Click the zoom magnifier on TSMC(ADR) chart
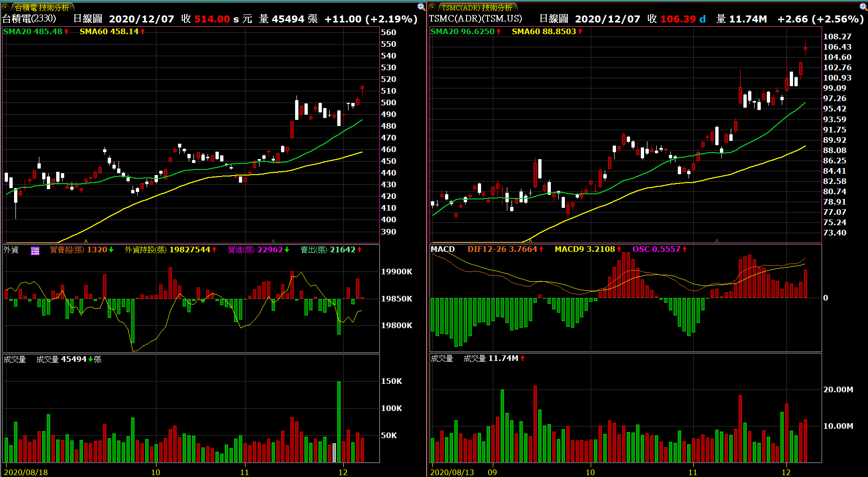Viewport: 868px width, 477px height. pyautogui.click(x=863, y=7)
